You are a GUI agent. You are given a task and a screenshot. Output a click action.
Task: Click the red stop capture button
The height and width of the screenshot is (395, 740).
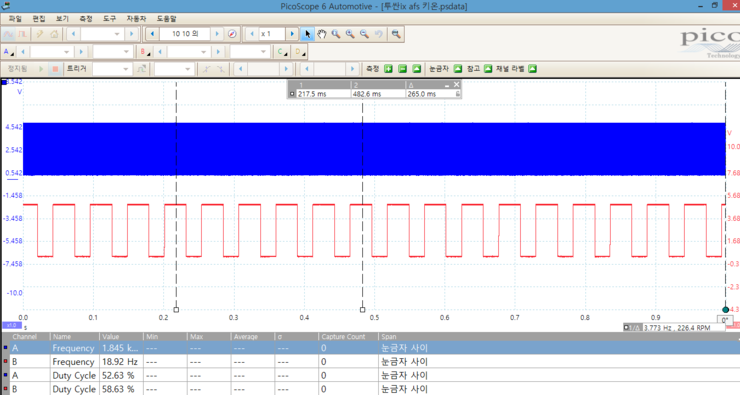(x=55, y=69)
